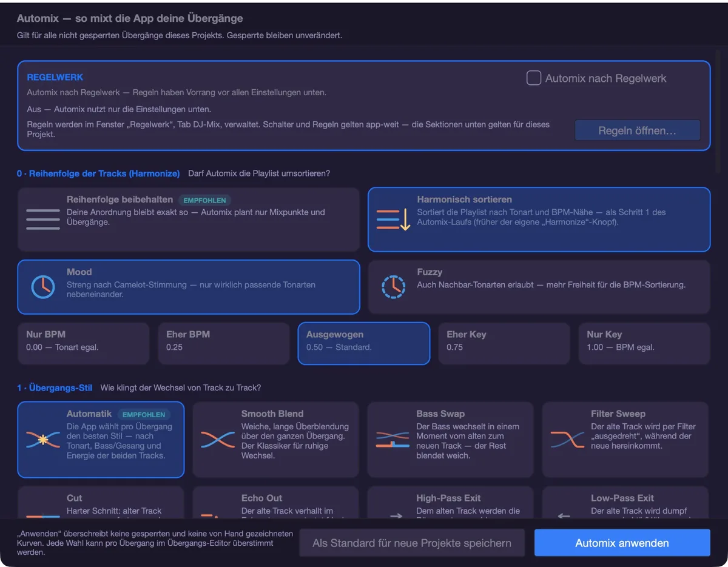This screenshot has height=567, width=728.
Task: Choose the Cut transition style
Action: coord(101,503)
